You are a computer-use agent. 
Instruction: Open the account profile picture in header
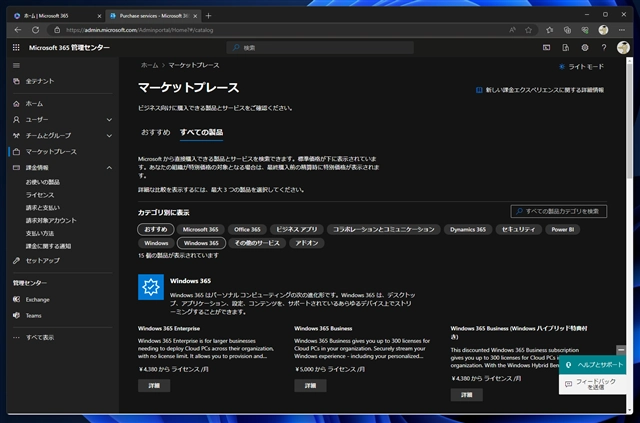pos(623,48)
